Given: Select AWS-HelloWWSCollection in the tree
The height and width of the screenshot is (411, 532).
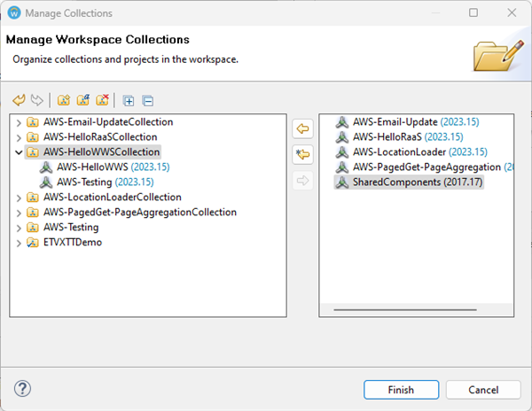Looking at the screenshot, I should [101, 151].
